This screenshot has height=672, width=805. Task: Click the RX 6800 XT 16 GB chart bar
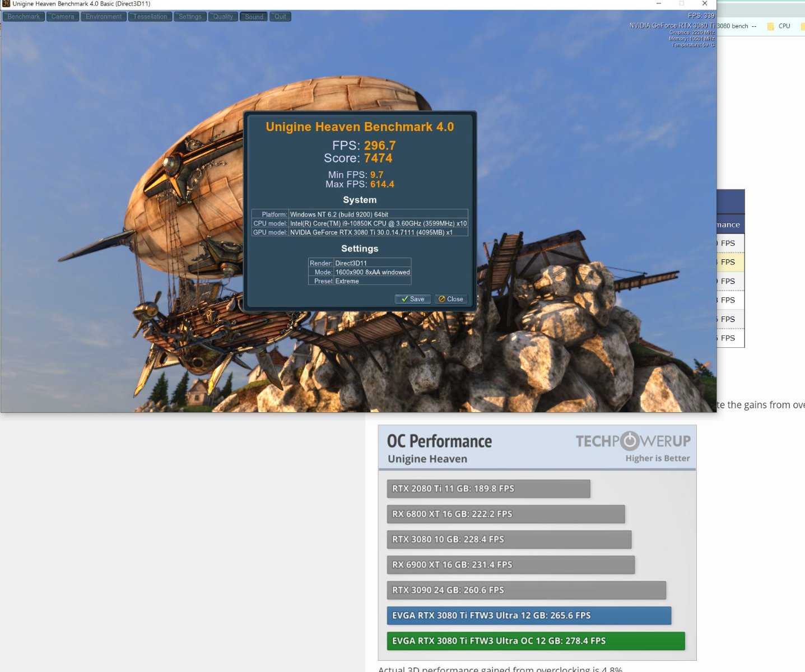pos(505,514)
